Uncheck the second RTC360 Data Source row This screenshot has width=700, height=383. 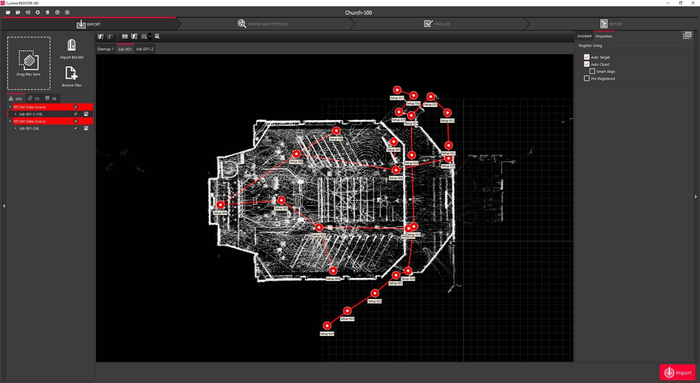tap(75, 121)
